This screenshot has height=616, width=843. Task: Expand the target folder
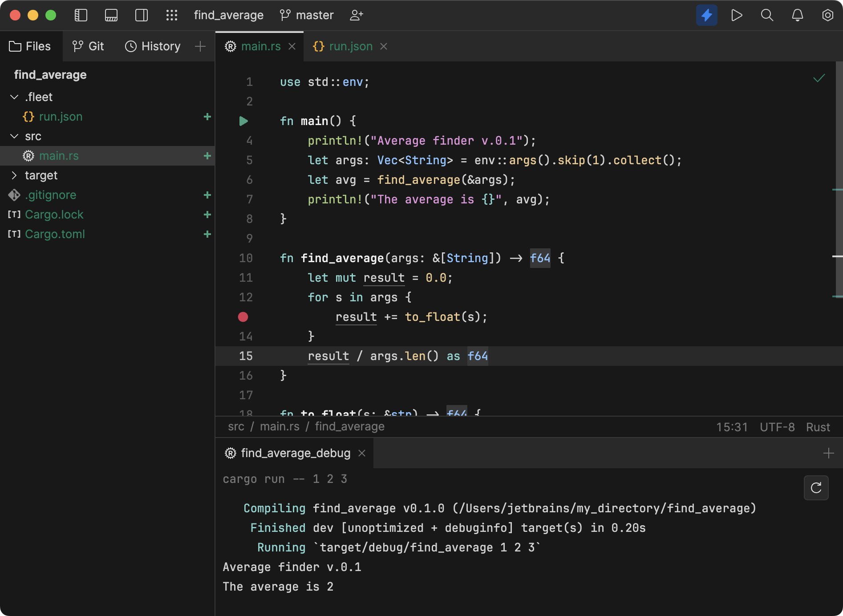click(x=14, y=175)
